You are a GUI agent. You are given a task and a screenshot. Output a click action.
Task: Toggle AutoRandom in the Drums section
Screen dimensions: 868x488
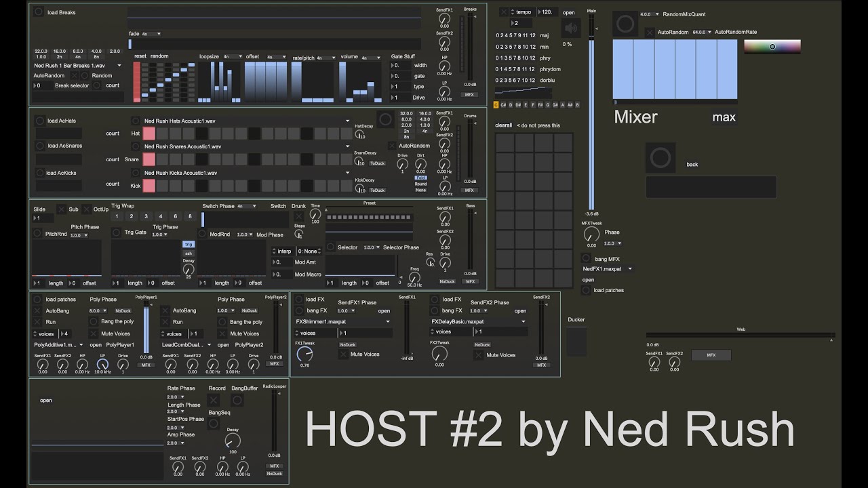tap(392, 146)
